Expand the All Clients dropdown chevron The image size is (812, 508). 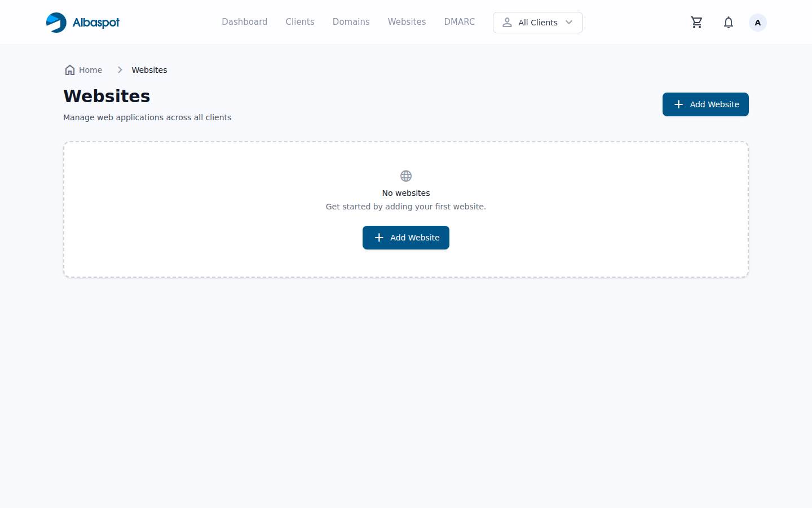coord(569,23)
